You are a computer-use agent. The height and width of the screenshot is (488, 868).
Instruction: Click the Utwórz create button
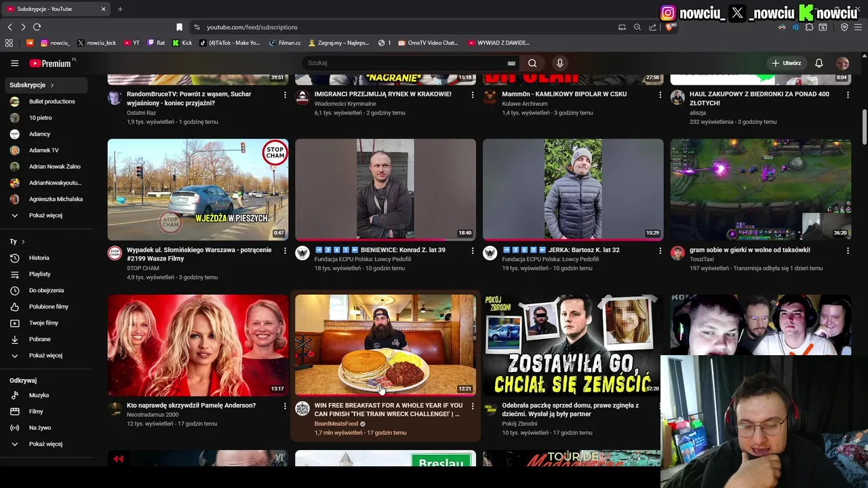coord(787,63)
